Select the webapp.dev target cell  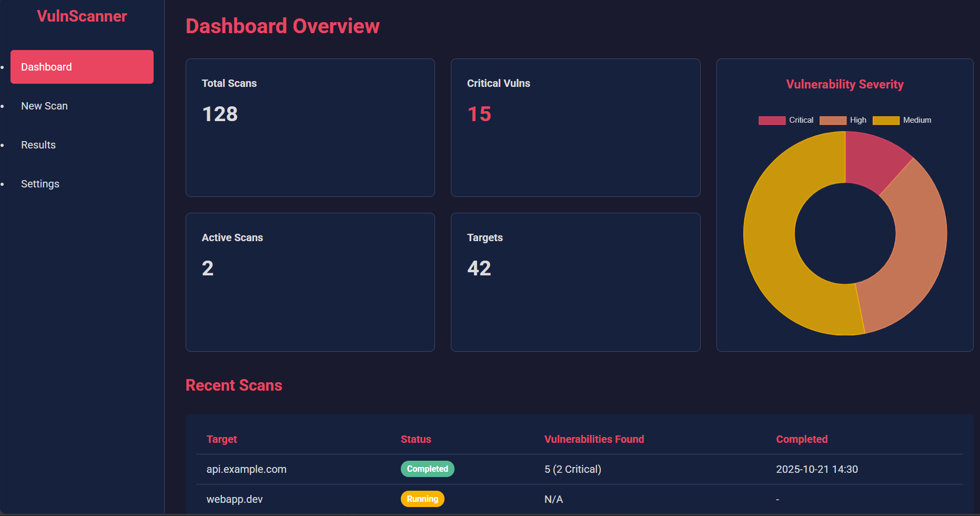235,499
